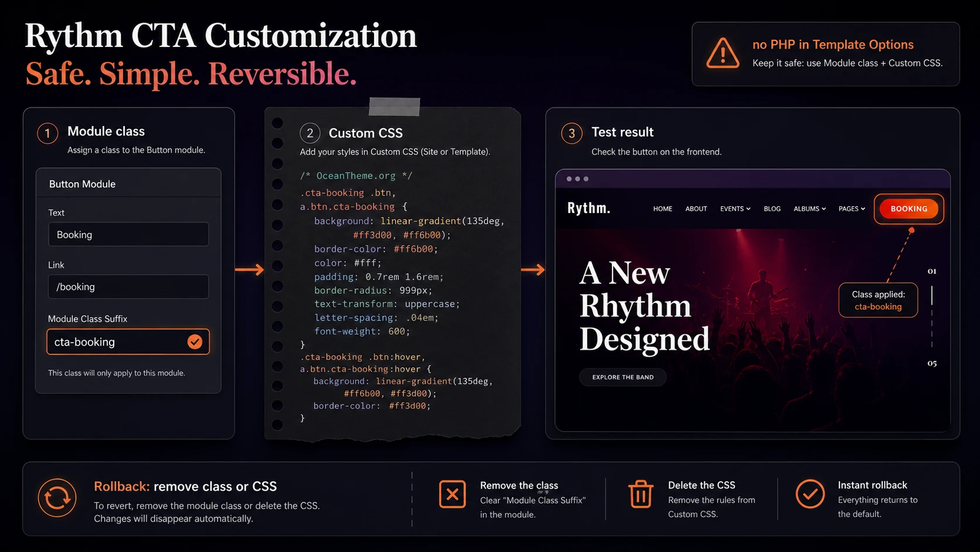Screen dimensions: 980x552
Task: Click the orange checkmark in Module Class Suffix
Action: [195, 341]
